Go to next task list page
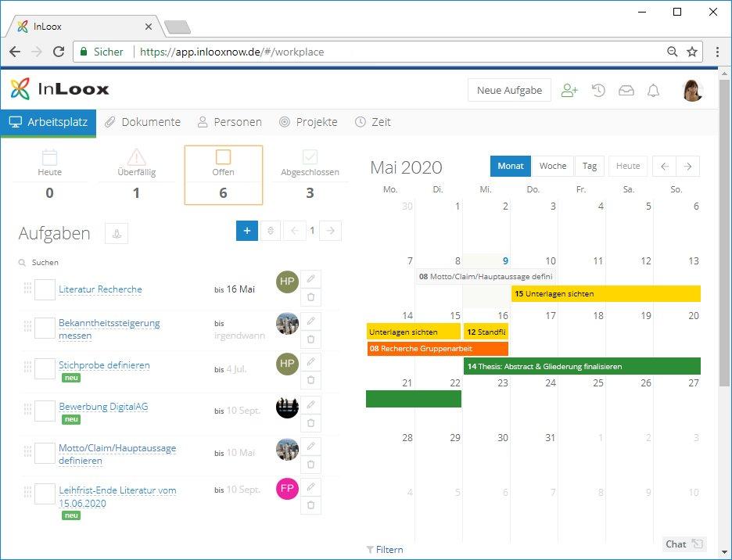 click(x=330, y=231)
